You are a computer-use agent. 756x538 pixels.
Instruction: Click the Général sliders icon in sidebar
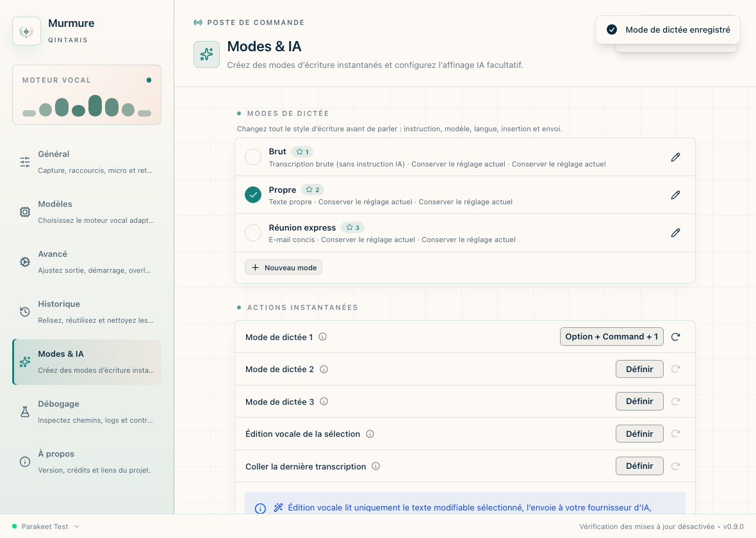(x=25, y=162)
